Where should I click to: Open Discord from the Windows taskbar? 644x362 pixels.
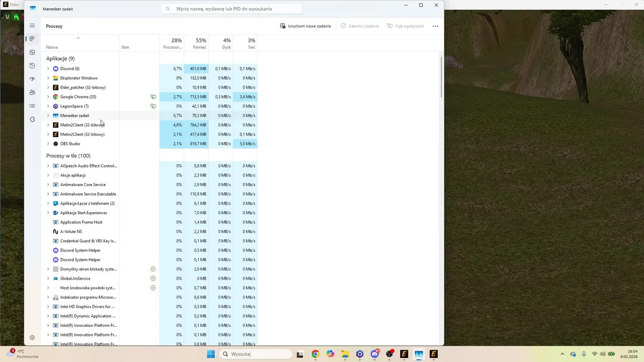click(x=374, y=354)
